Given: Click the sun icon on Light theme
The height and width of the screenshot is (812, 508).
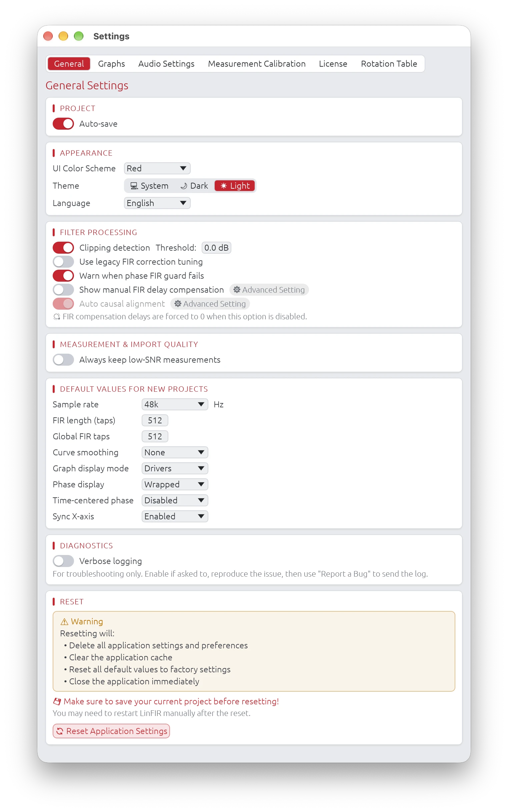Looking at the screenshot, I should click(x=223, y=186).
